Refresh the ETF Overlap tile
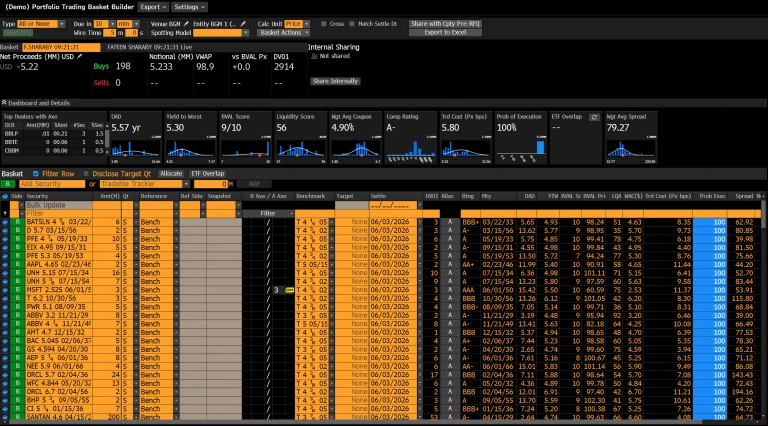 coord(594,117)
